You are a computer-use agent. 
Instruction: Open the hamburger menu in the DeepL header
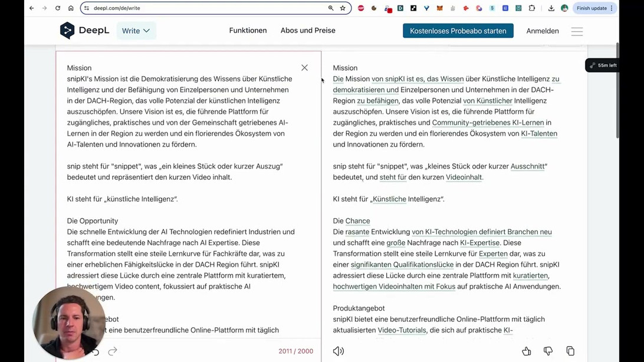577,31
